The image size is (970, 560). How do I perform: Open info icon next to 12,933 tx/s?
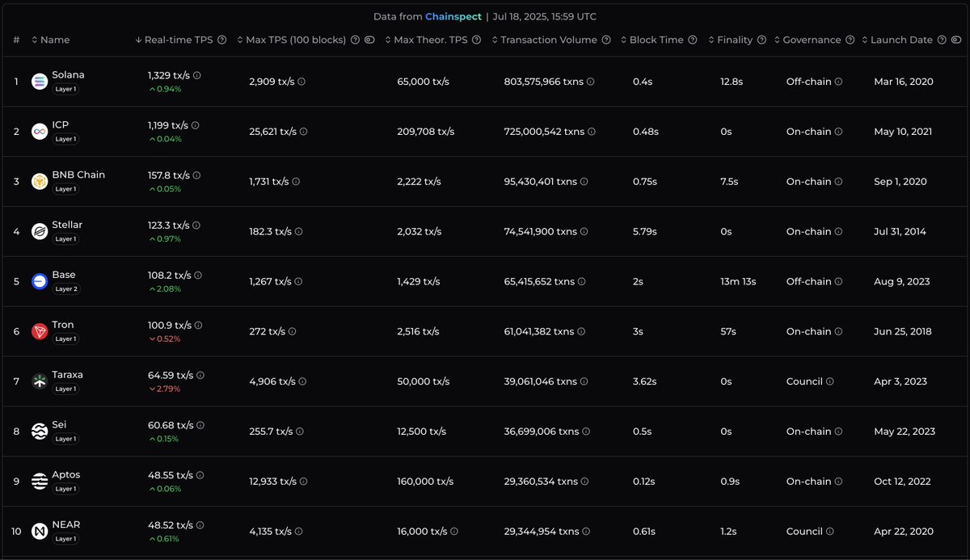pyautogui.click(x=304, y=482)
